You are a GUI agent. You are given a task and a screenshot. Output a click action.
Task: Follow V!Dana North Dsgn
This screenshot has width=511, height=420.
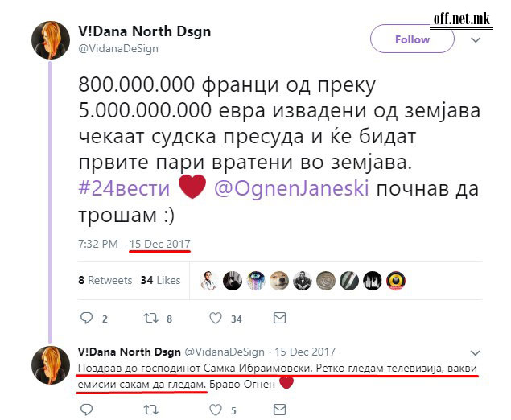[412, 39]
